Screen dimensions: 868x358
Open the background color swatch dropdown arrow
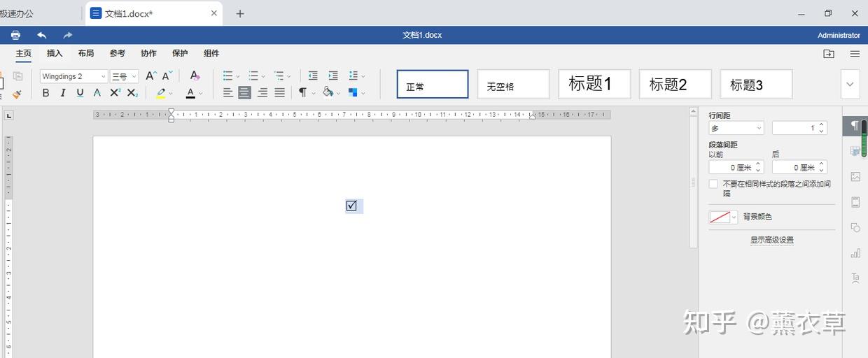[734, 217]
